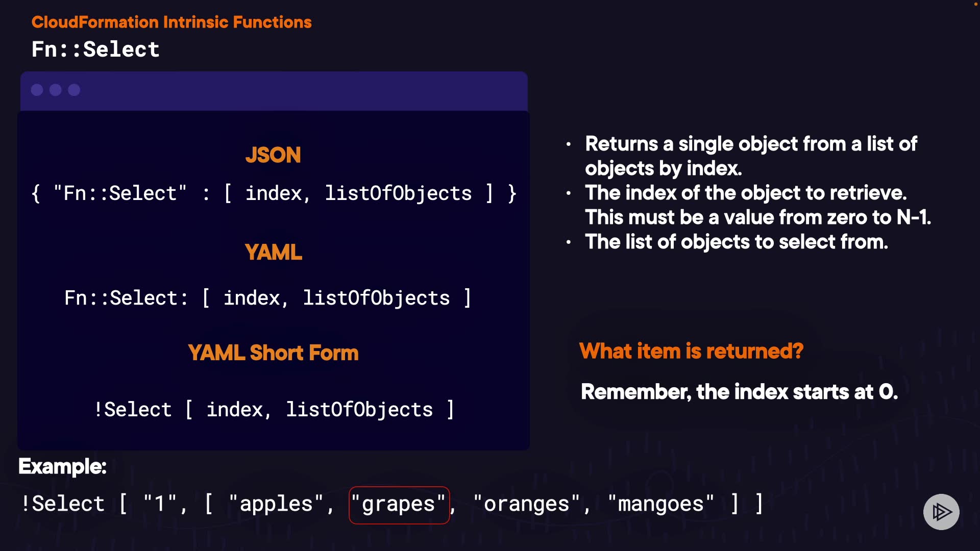This screenshot has width=980, height=551.
Task: Select the orange "YAML" label
Action: 273,252
